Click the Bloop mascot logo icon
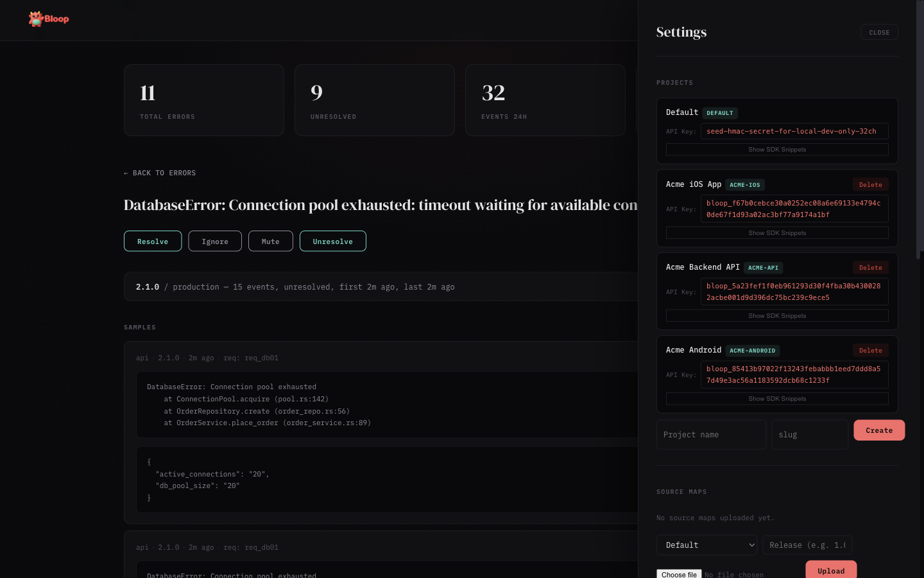 pos(35,19)
